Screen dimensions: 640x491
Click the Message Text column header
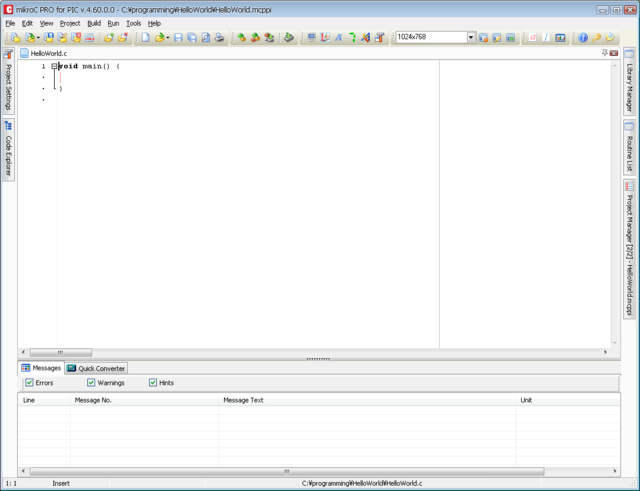click(x=367, y=400)
